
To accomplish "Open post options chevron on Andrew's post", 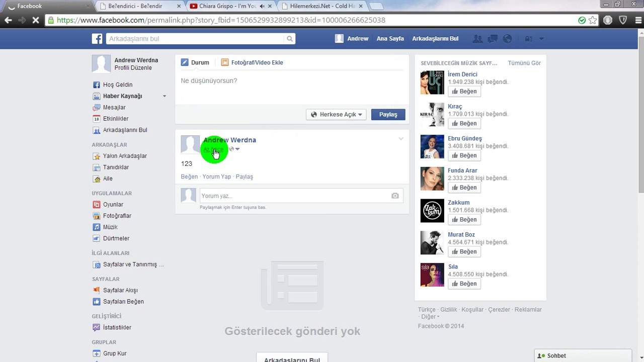I will (x=401, y=139).
